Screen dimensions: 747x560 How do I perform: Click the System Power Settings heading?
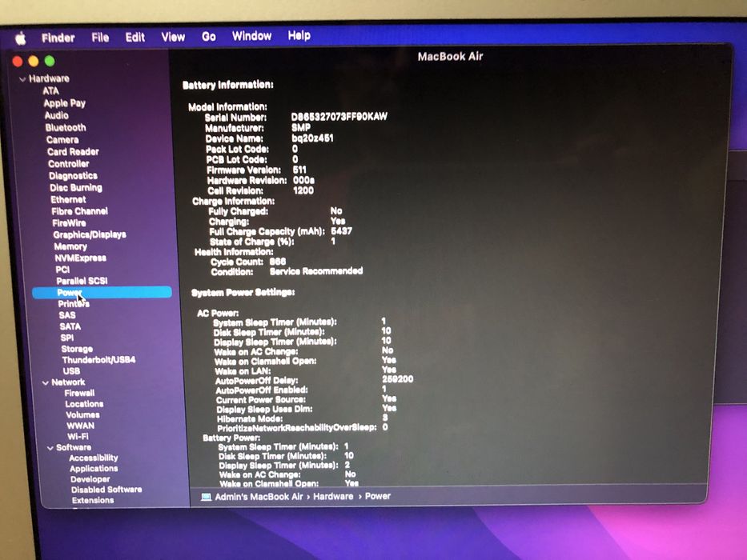click(243, 292)
